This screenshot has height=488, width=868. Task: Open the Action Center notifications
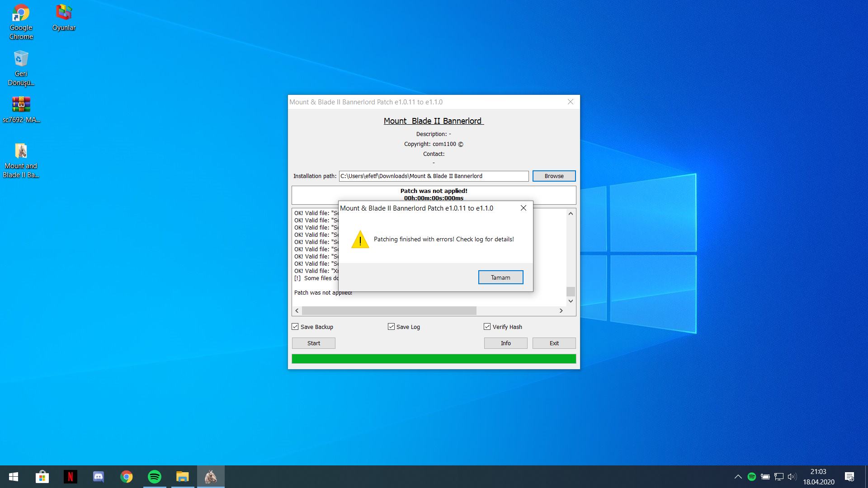[849, 477]
